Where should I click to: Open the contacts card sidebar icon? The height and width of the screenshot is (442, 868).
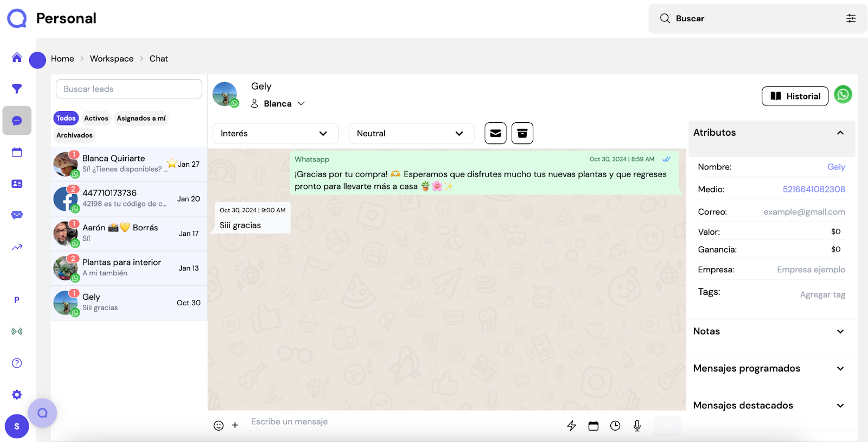point(17,184)
